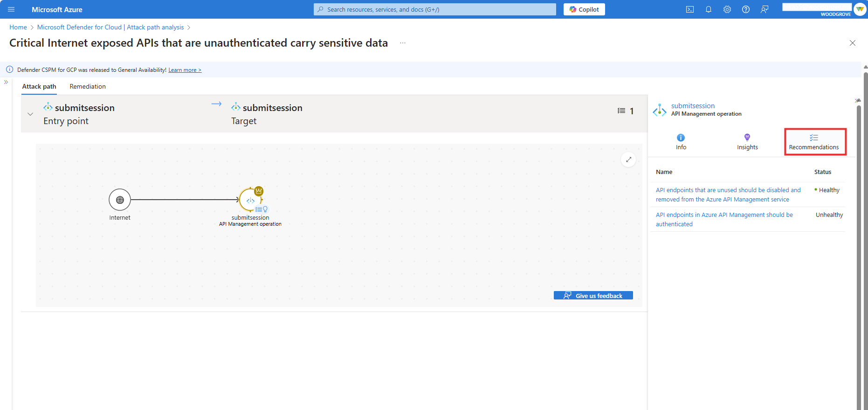
Task: Open portal settings gear
Action: tap(727, 9)
